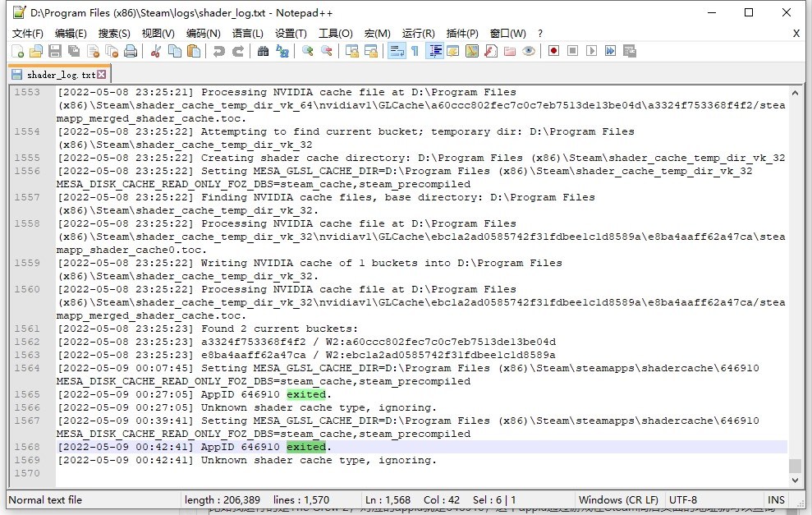Close the shader_log.txt tab
The width and height of the screenshot is (812, 515).
[x=102, y=75]
